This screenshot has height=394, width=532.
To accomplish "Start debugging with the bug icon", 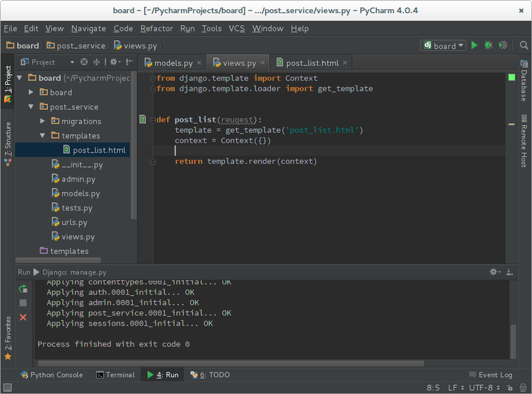I will [488, 45].
